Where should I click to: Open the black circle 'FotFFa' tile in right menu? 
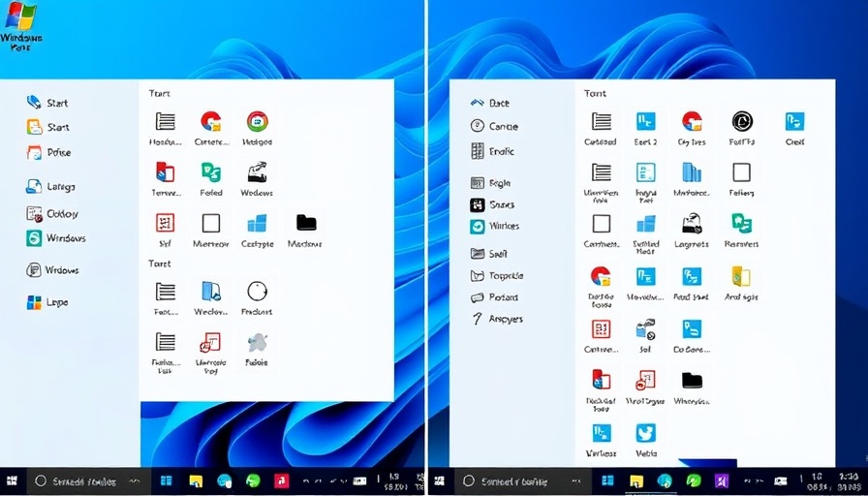742,129
